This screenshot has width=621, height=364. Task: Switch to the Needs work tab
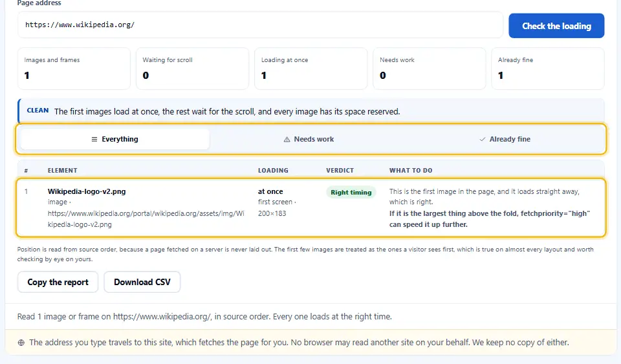[309, 139]
